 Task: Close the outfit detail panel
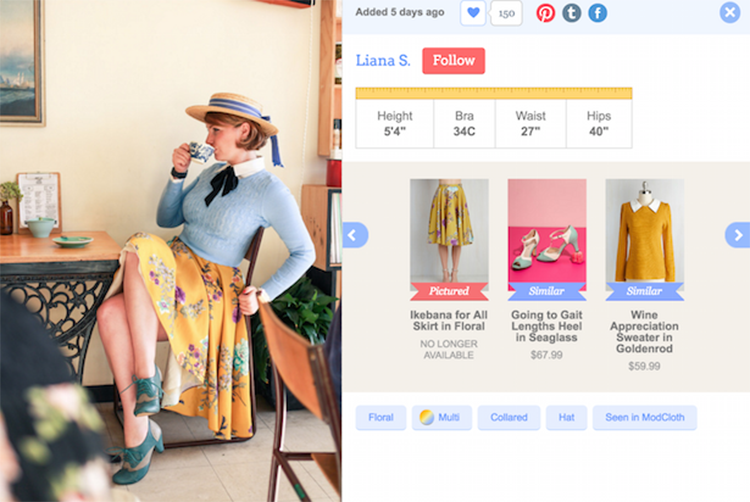point(730,12)
